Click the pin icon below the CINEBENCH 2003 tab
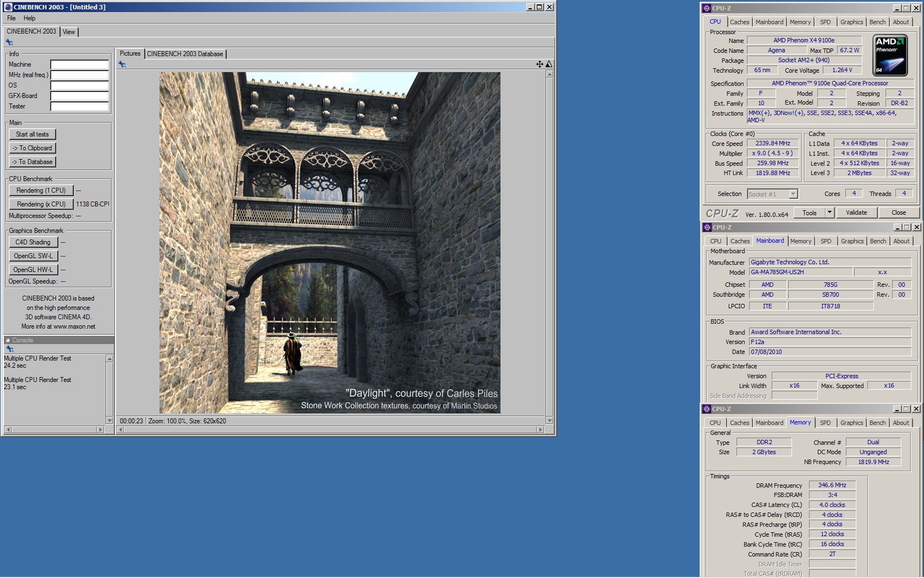 tap(9, 42)
